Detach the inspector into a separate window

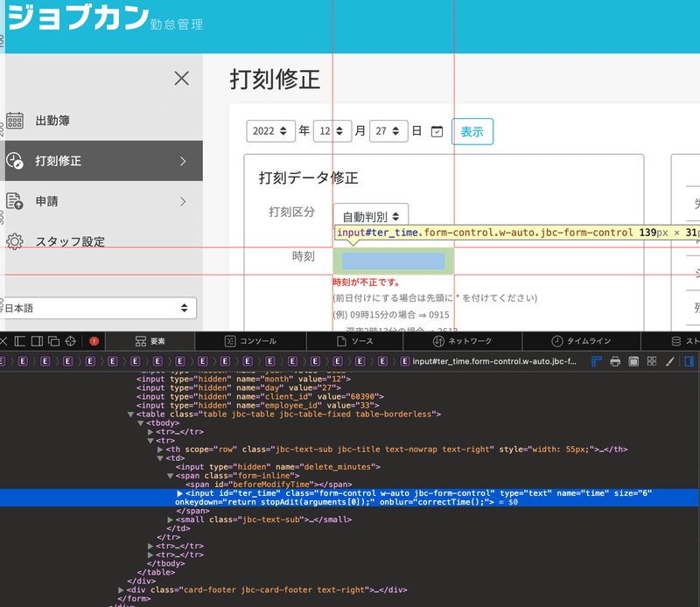54,341
